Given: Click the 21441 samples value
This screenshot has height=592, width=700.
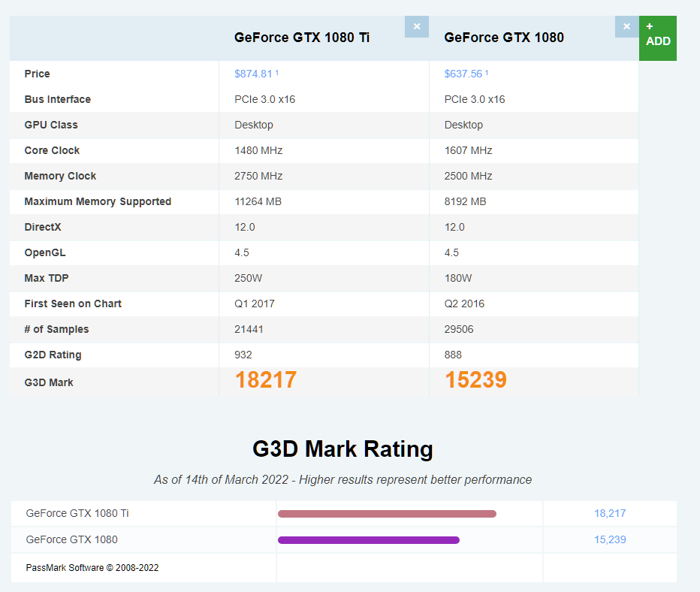Looking at the screenshot, I should [249, 329].
